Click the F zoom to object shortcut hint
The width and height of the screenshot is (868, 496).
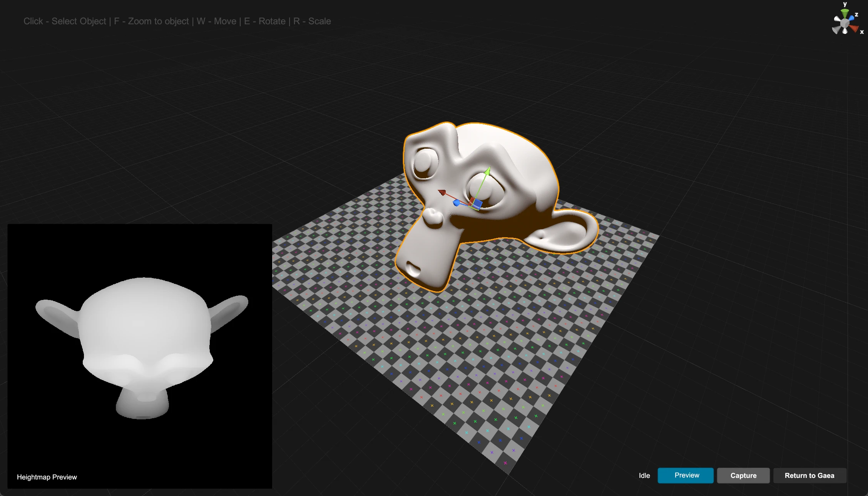click(x=141, y=21)
